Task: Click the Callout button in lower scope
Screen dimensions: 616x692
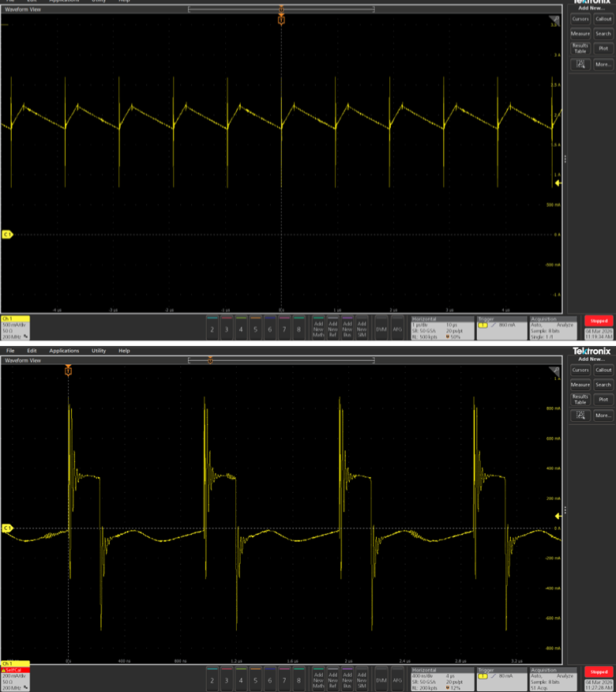Action: coord(603,370)
